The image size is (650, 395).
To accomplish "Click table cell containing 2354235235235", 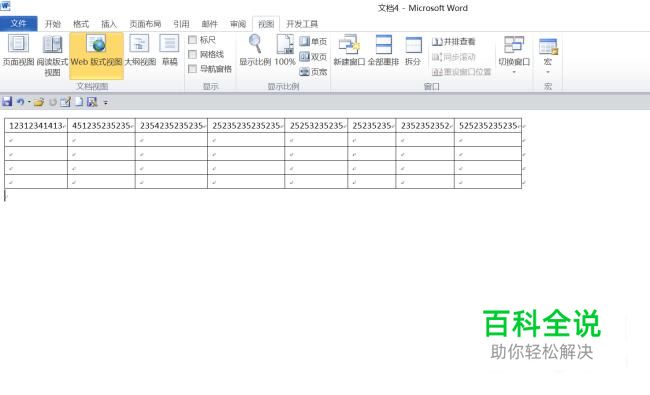I will tap(172, 126).
